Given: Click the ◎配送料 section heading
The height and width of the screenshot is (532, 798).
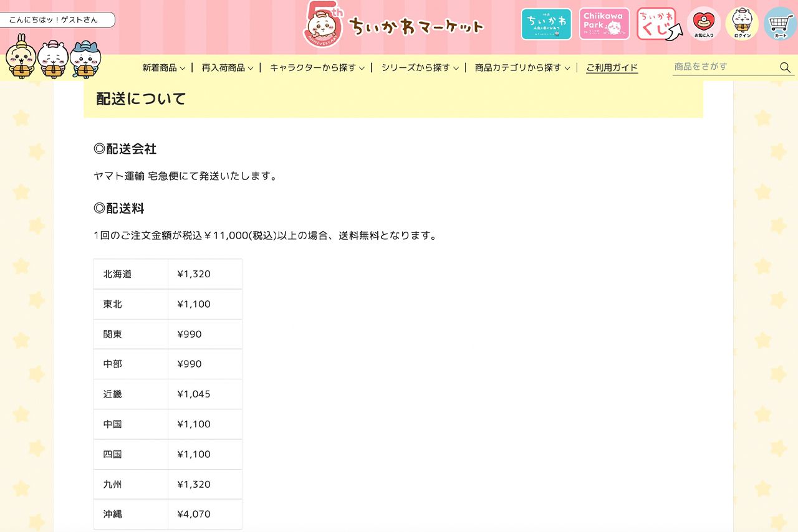Looking at the screenshot, I should tap(118, 208).
